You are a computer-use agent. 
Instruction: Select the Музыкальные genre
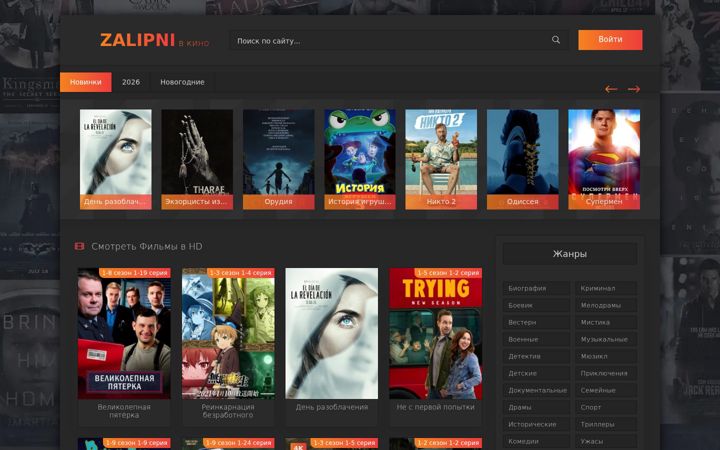606,339
